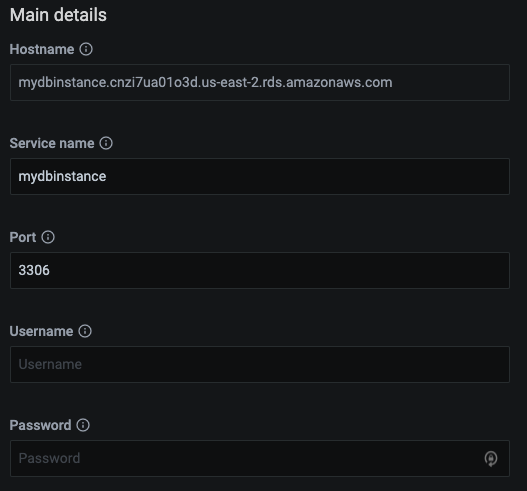This screenshot has height=491, width=527.
Task: Focus the Port field showing 3306
Action: click(x=260, y=271)
